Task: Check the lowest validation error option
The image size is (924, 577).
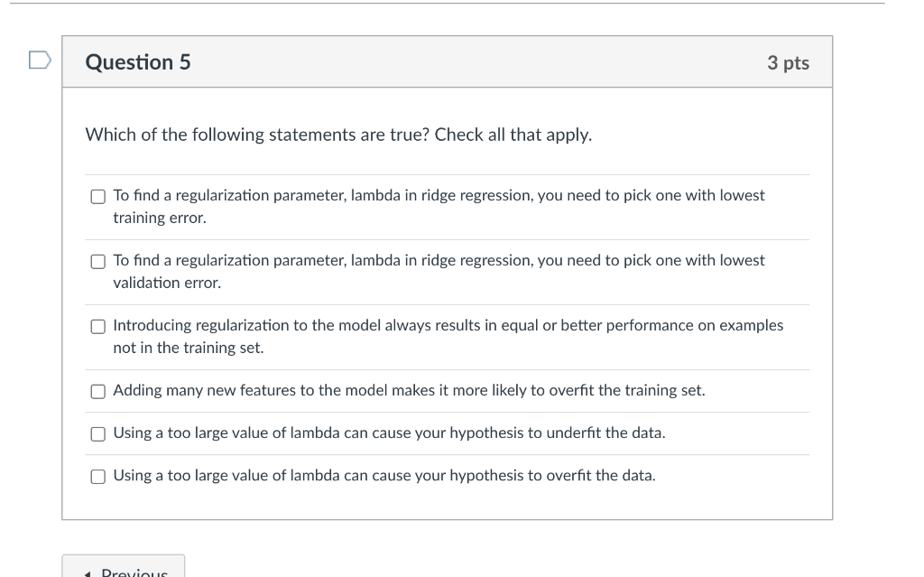Action: [x=97, y=261]
